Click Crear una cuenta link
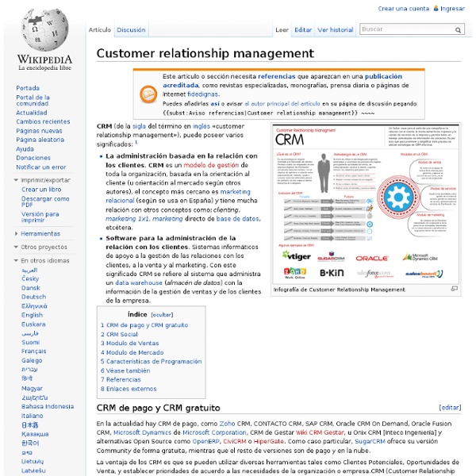 coord(404,9)
